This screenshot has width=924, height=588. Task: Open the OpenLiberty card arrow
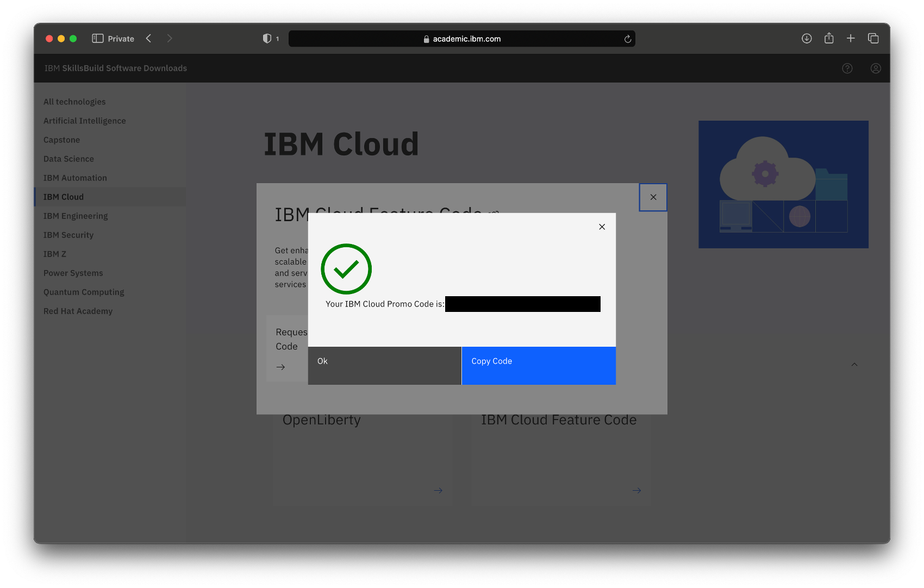coord(438,491)
